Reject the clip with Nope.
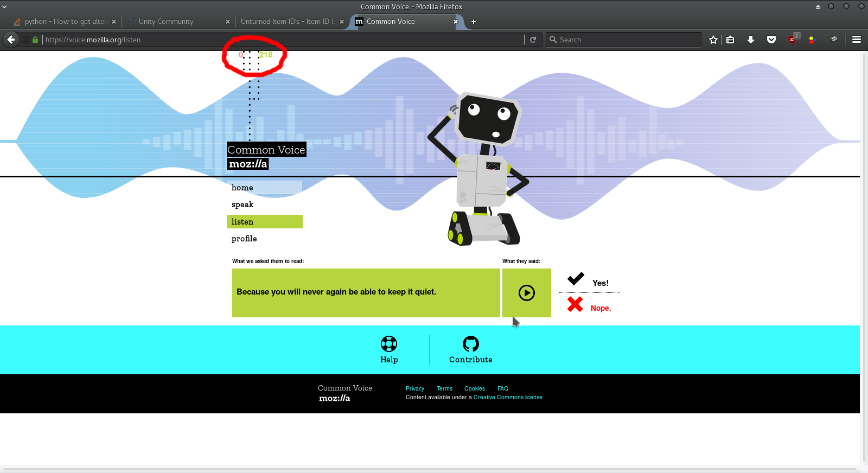This screenshot has height=473, width=868. pos(601,308)
